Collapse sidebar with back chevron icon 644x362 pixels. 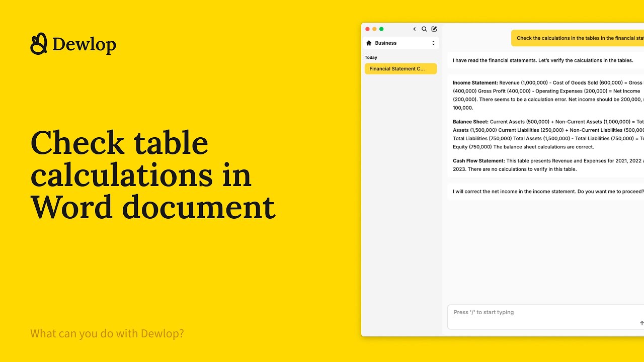coord(415,29)
